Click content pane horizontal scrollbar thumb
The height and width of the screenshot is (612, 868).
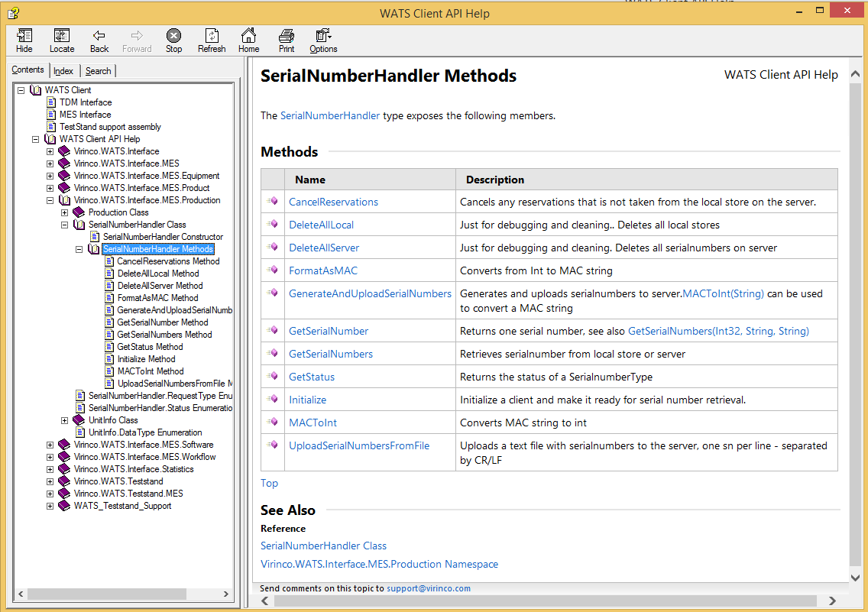click(x=546, y=601)
